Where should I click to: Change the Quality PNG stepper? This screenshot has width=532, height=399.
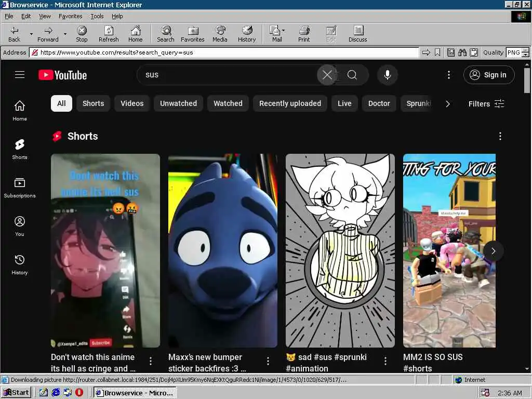point(525,52)
